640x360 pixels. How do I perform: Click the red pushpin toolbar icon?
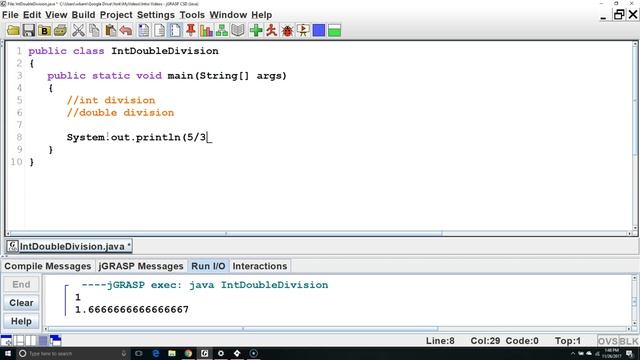coord(191,31)
